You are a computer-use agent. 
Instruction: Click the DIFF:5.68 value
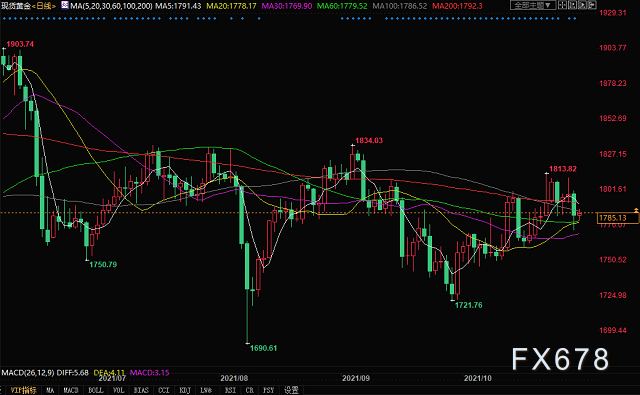click(73, 373)
